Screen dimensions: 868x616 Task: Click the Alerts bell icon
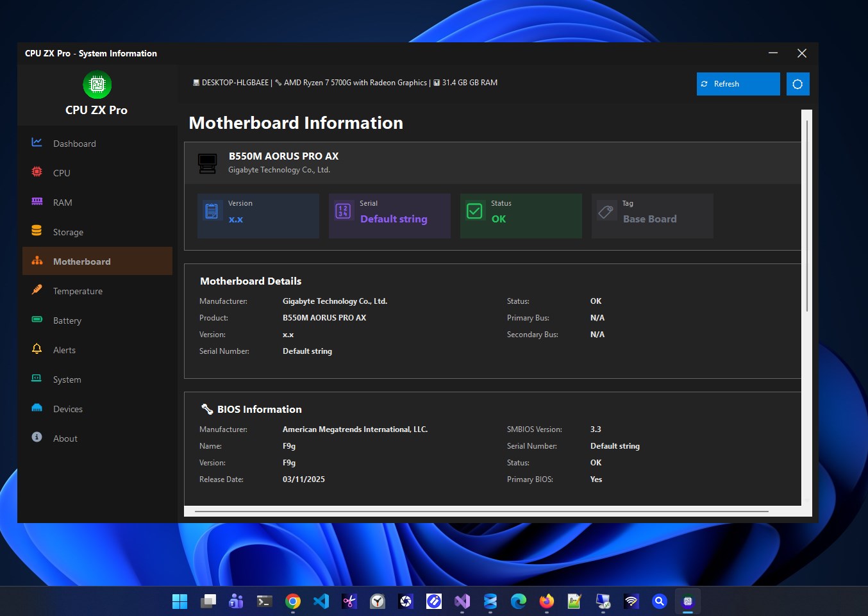(x=37, y=349)
